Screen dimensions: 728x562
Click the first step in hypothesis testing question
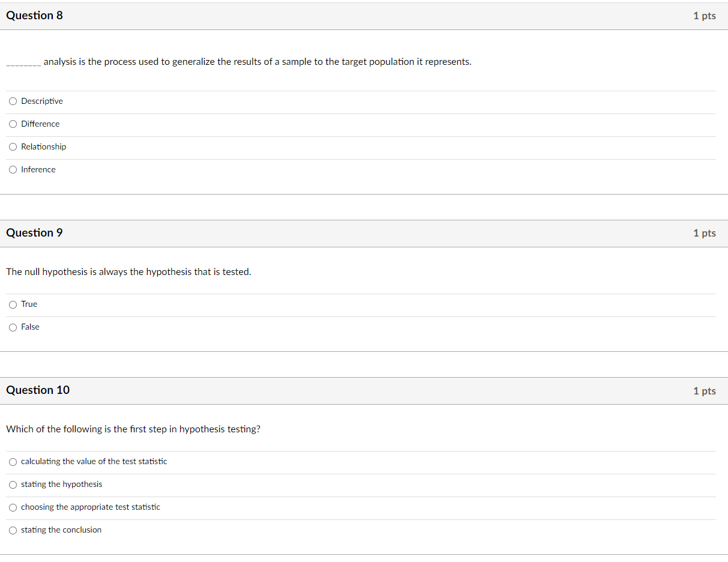[133, 429]
